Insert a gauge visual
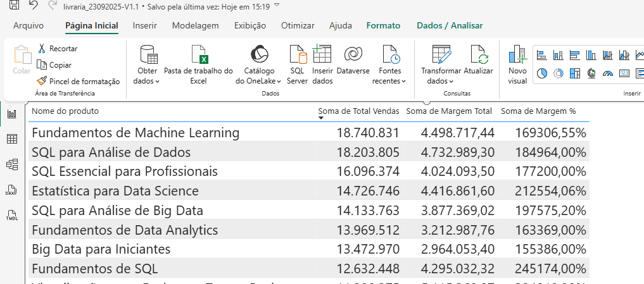 tap(608, 73)
